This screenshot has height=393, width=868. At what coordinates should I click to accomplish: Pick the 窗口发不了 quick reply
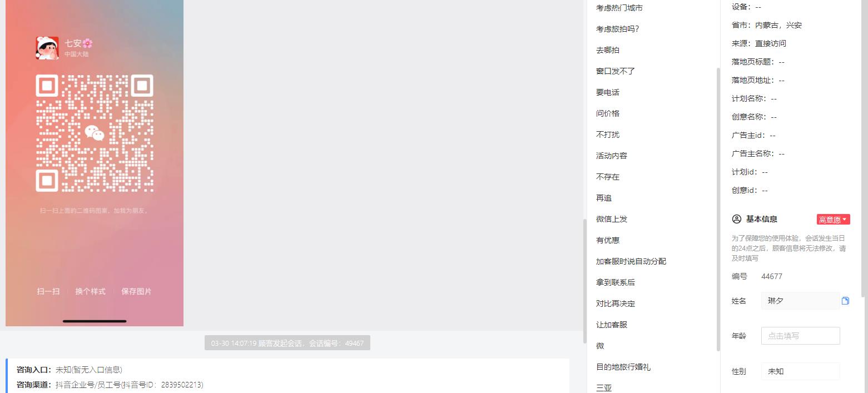(616, 71)
